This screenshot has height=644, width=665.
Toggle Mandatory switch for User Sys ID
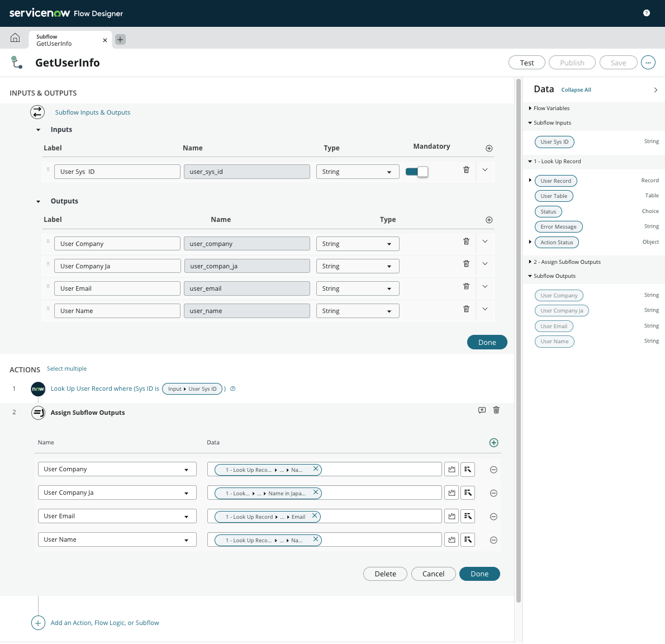pyautogui.click(x=416, y=172)
